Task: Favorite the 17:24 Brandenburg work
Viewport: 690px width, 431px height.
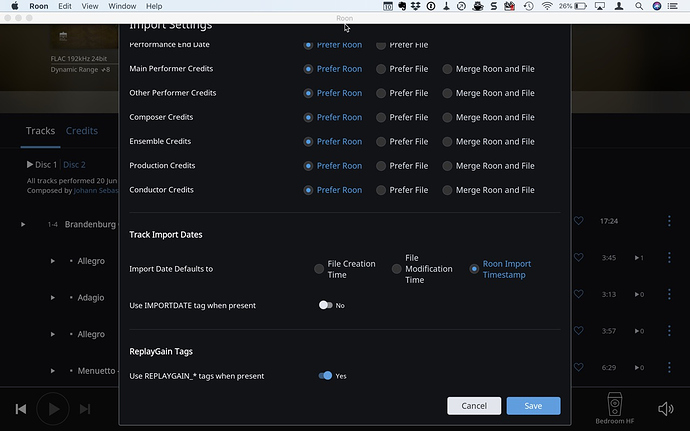Action: [x=579, y=221]
